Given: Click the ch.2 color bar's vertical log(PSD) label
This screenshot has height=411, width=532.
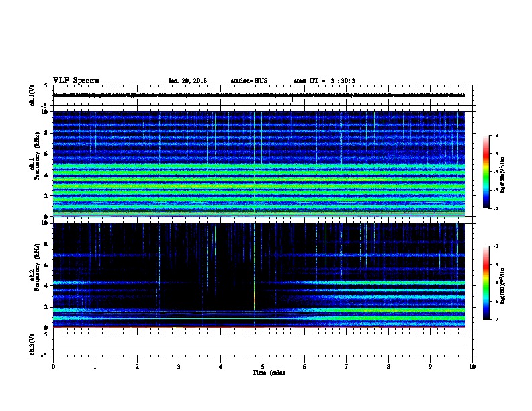Looking at the screenshot, I should [502, 285].
